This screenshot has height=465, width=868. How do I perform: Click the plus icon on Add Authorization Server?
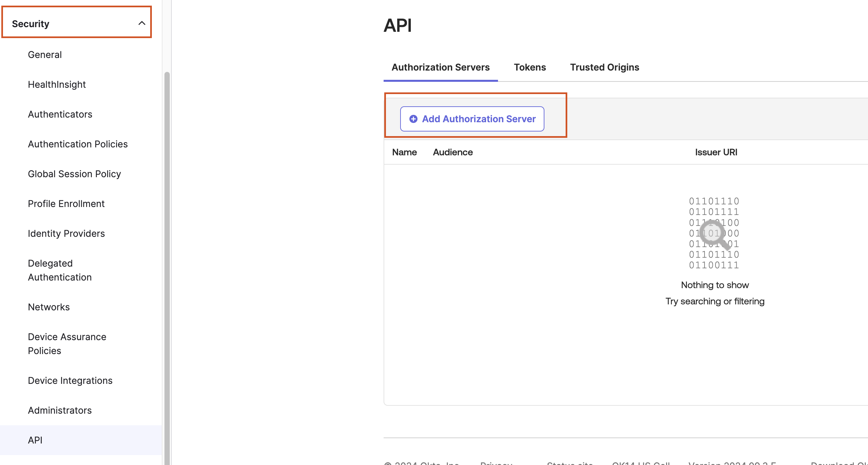pyautogui.click(x=413, y=119)
